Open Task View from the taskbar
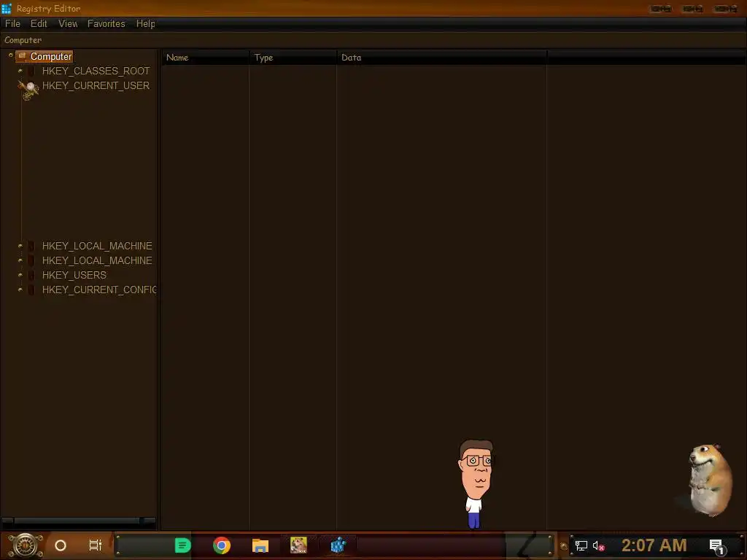747x560 pixels. point(96,545)
